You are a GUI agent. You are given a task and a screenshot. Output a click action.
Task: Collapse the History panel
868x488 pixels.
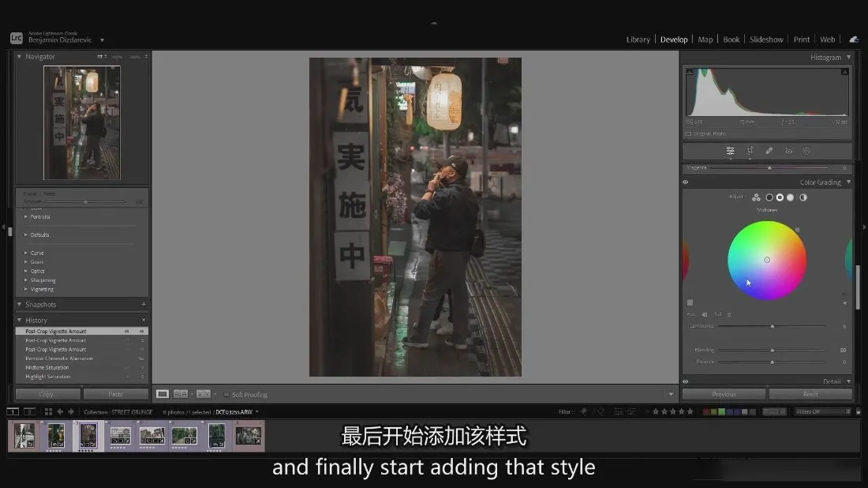(20, 320)
